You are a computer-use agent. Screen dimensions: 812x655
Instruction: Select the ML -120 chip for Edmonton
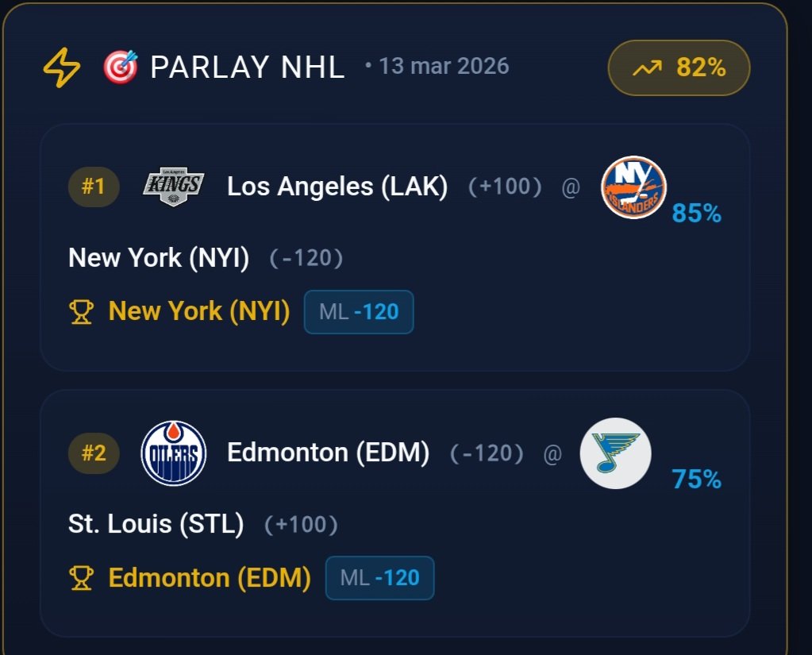tap(379, 578)
